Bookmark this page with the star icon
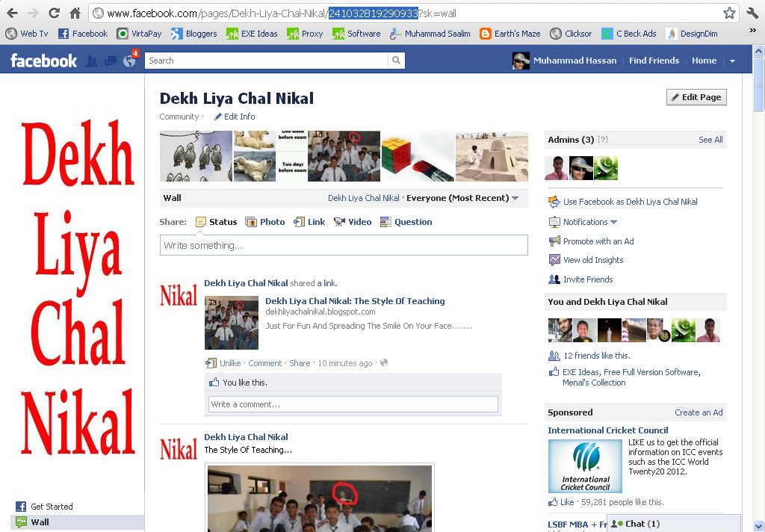Screen dimensions: 765x532 (x=729, y=13)
